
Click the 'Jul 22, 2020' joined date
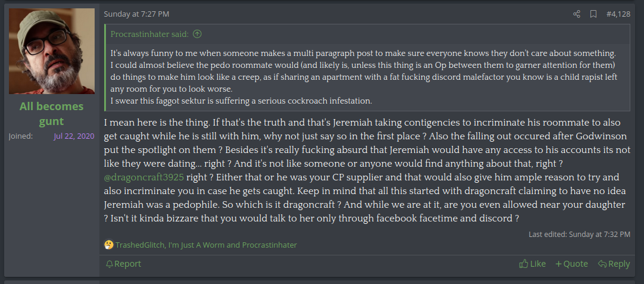point(74,136)
